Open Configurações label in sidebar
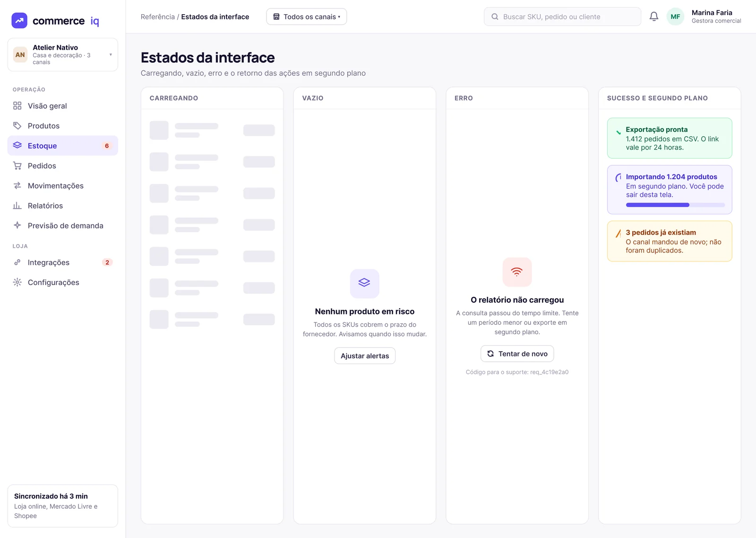Image resolution: width=756 pixels, height=538 pixels. click(53, 282)
